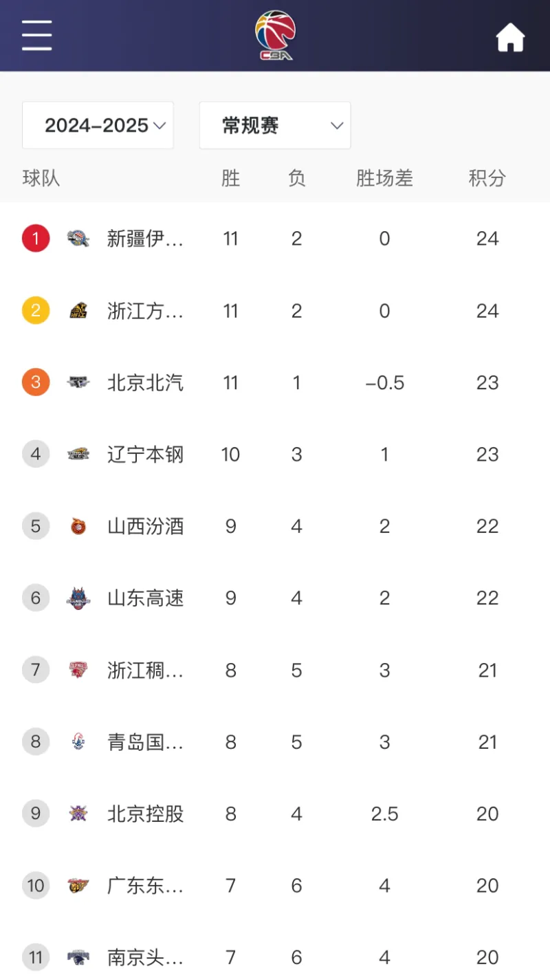Open the hamburger menu
The width and height of the screenshot is (550, 980).
coord(36,35)
